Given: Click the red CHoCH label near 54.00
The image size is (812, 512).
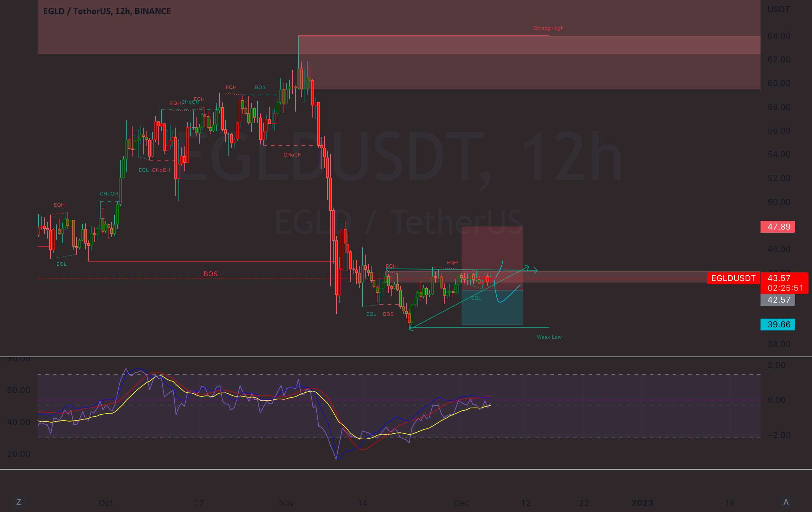Looking at the screenshot, I should pos(292,155).
